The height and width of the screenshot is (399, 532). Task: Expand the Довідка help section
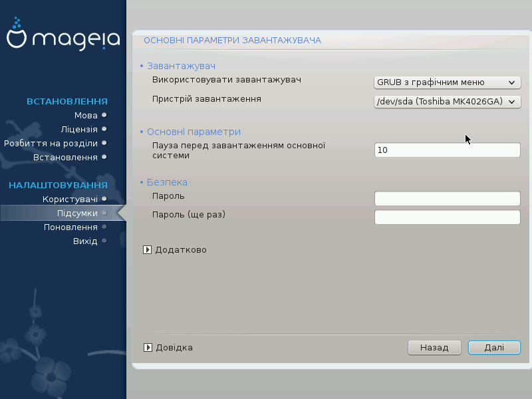tap(148, 347)
